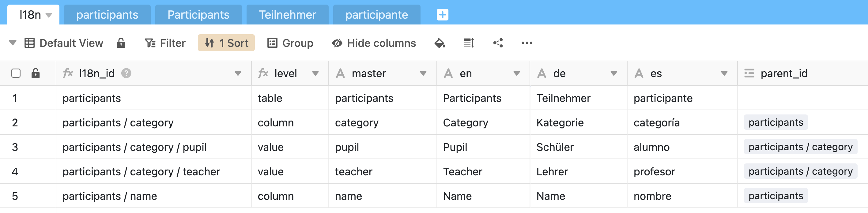Click the view lock icon beside Default View
The height and width of the screenshot is (213, 868).
click(x=121, y=43)
